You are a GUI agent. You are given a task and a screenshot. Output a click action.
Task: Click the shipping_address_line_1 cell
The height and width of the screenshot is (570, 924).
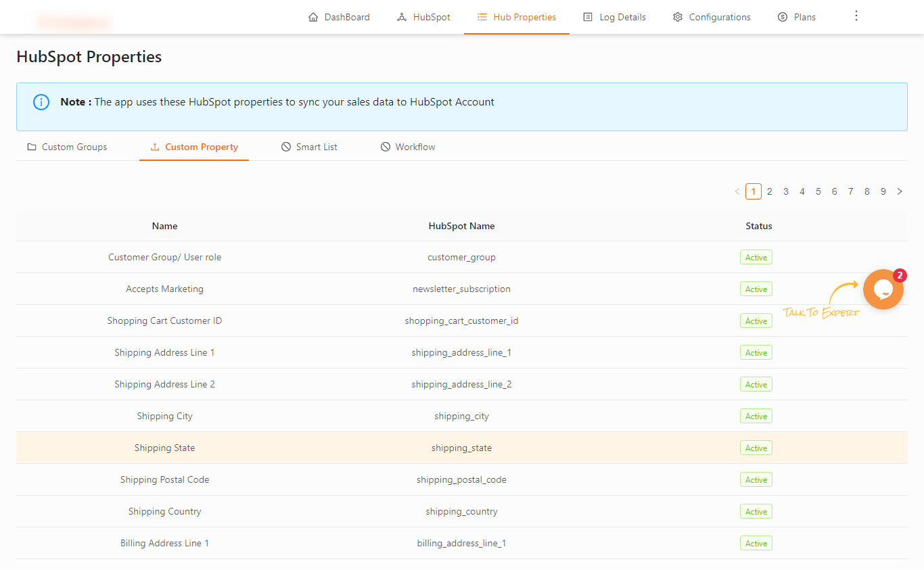[x=461, y=352]
